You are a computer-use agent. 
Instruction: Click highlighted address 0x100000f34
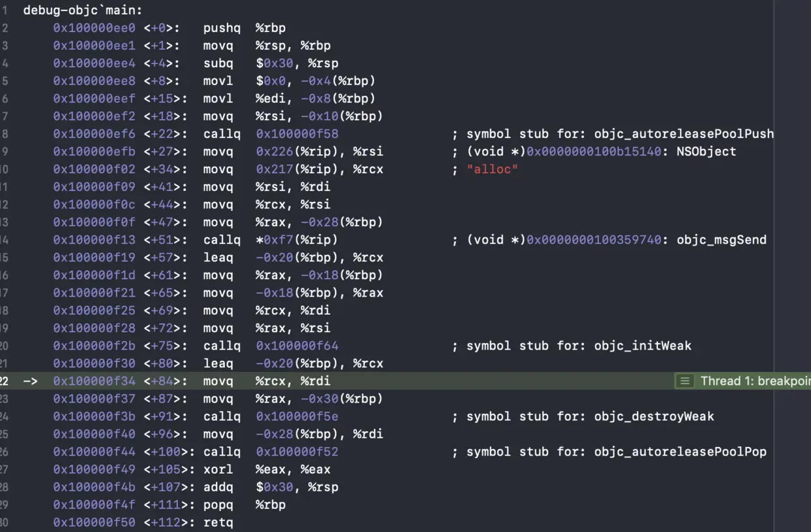[x=94, y=381]
